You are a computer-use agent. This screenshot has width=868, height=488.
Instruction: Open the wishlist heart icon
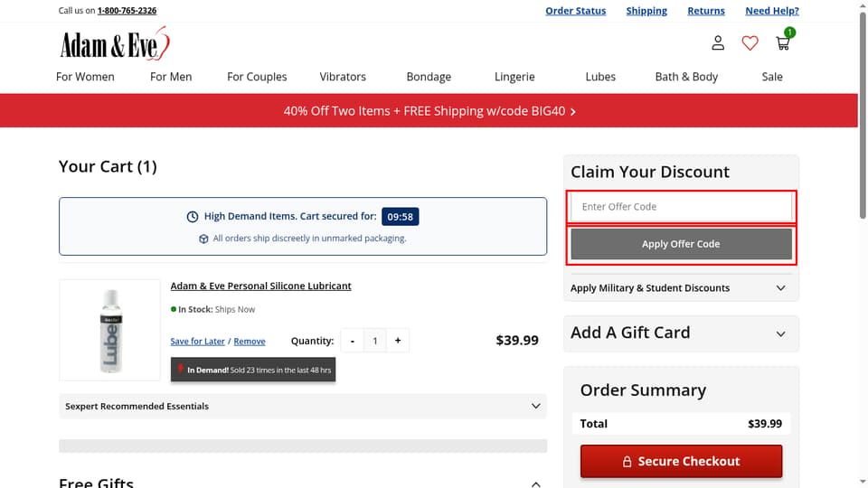[750, 43]
